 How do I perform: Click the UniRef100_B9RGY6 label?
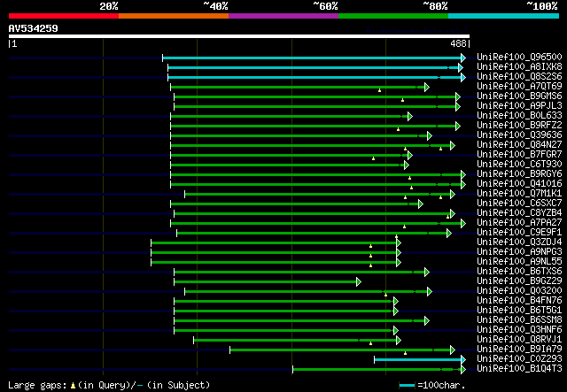(519, 174)
